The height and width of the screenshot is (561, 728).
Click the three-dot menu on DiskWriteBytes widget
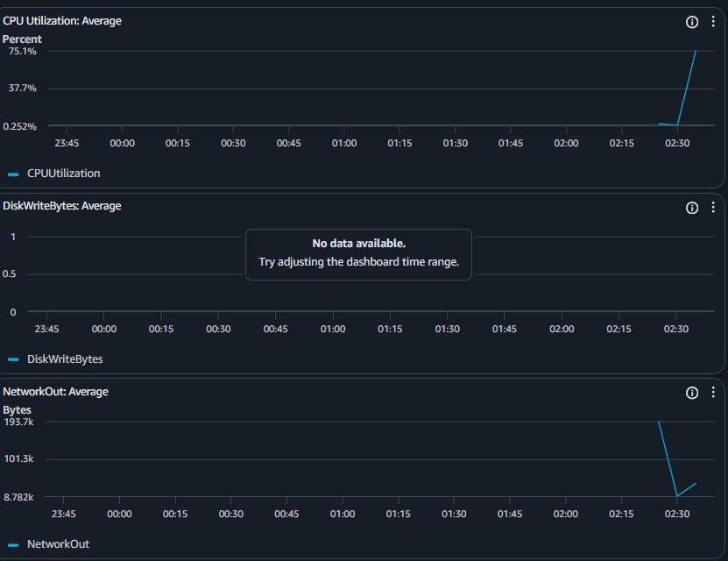713,207
